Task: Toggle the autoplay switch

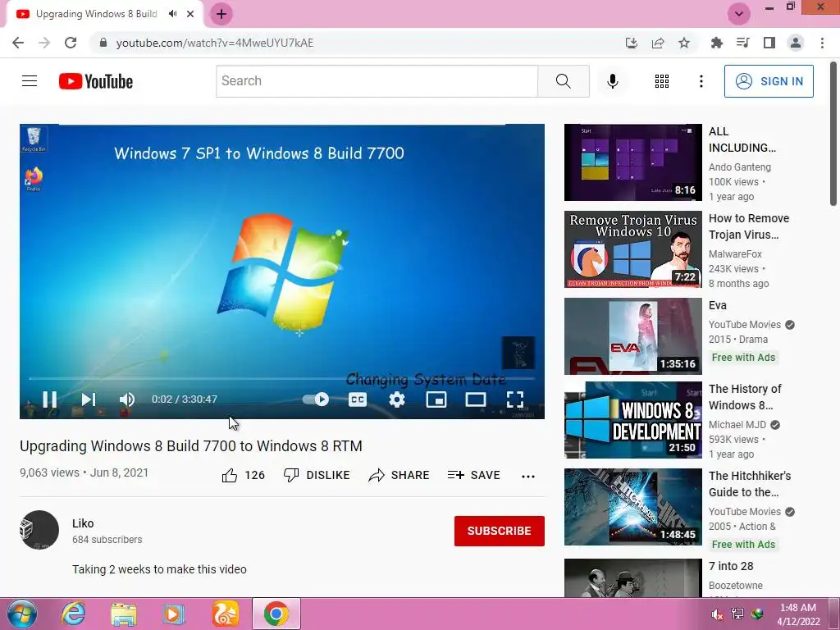Action: (x=316, y=399)
